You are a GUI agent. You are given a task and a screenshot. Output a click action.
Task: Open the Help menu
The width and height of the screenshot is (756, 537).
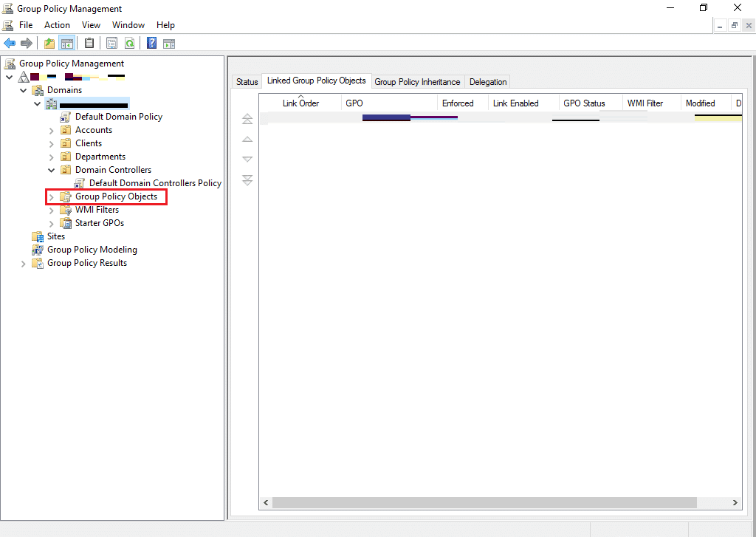point(165,25)
